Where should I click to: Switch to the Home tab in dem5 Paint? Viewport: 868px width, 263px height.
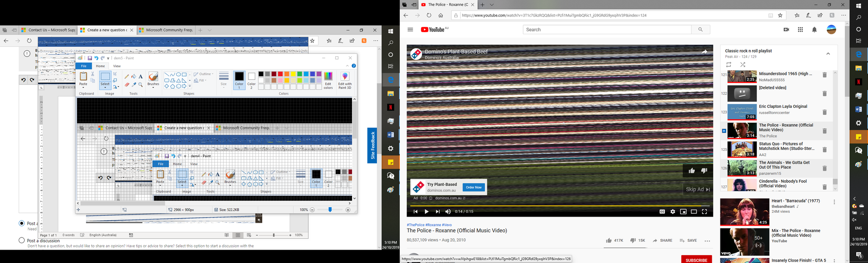click(x=100, y=66)
